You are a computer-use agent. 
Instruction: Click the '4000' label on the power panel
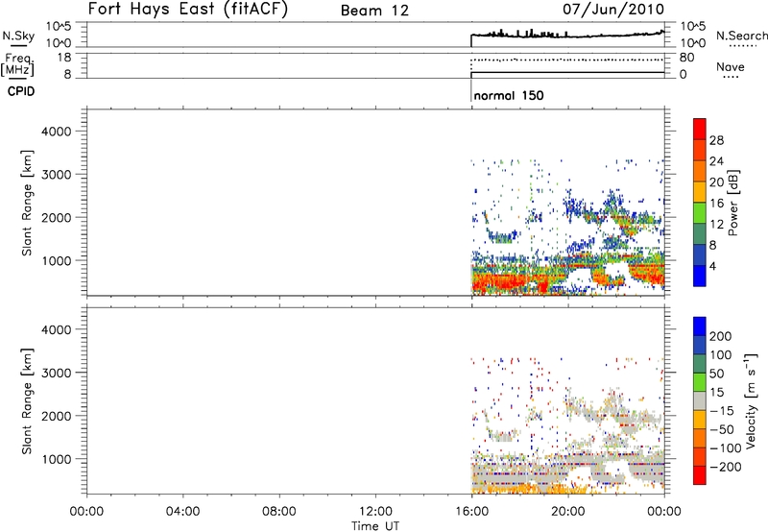tap(56, 132)
